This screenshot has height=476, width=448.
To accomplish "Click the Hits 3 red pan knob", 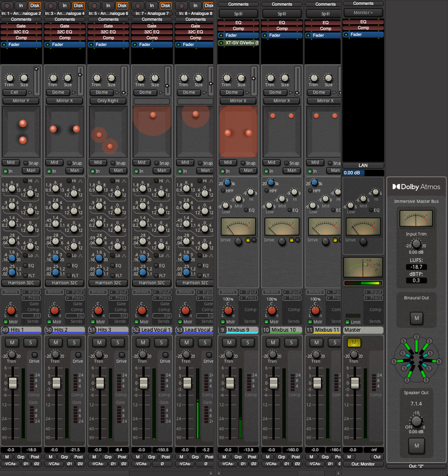I will tap(98, 310).
